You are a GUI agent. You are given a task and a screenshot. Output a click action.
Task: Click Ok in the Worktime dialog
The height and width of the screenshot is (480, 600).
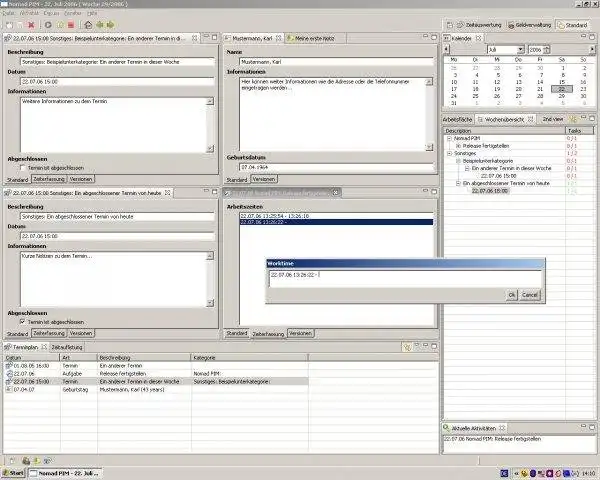coord(512,295)
